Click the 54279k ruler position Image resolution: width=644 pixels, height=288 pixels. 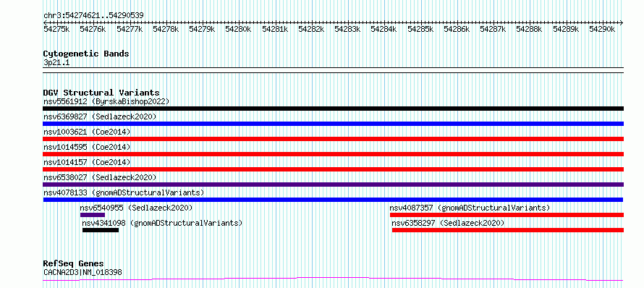(x=202, y=29)
